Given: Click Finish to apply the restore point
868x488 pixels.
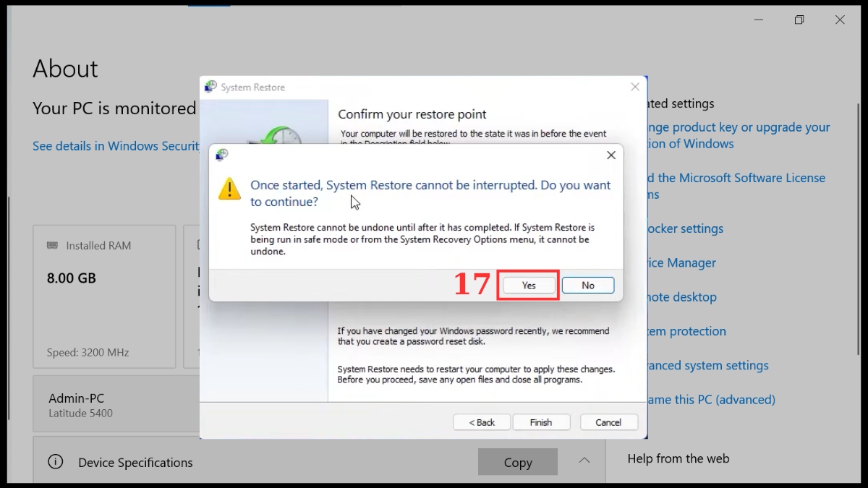Looking at the screenshot, I should 541,421.
